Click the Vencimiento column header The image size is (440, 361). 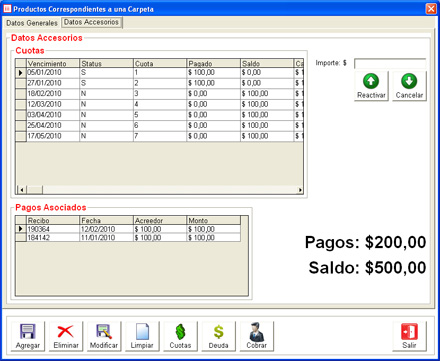pos(53,63)
